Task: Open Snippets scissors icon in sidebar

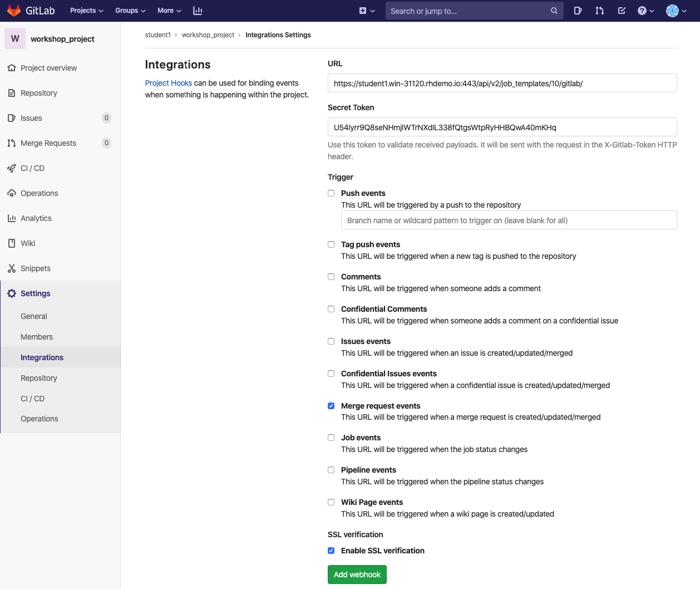Action: click(12, 268)
